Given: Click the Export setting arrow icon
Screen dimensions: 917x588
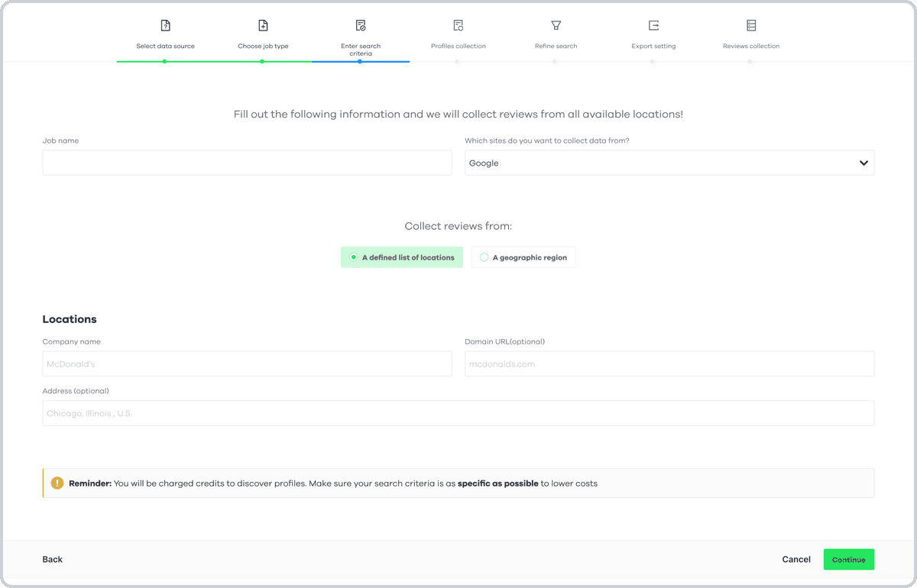Looking at the screenshot, I should point(653,24).
